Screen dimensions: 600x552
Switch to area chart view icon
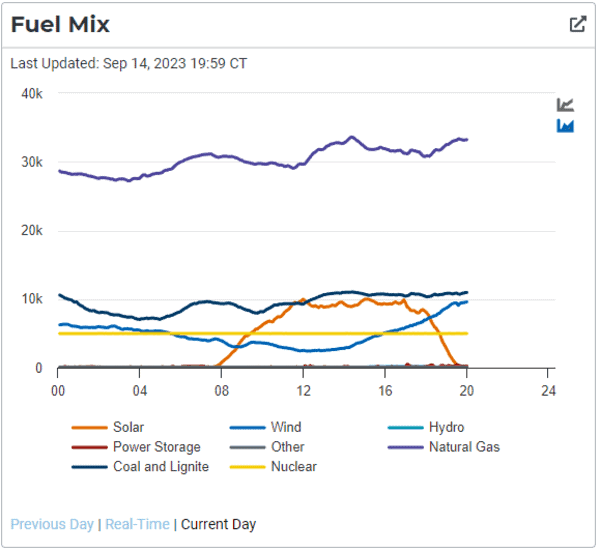pos(565,126)
